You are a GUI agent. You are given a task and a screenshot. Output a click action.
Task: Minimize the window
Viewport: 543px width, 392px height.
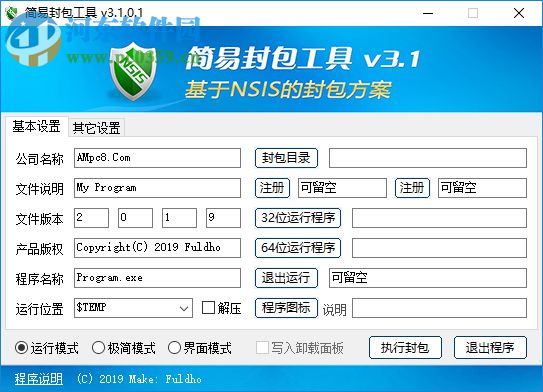428,13
